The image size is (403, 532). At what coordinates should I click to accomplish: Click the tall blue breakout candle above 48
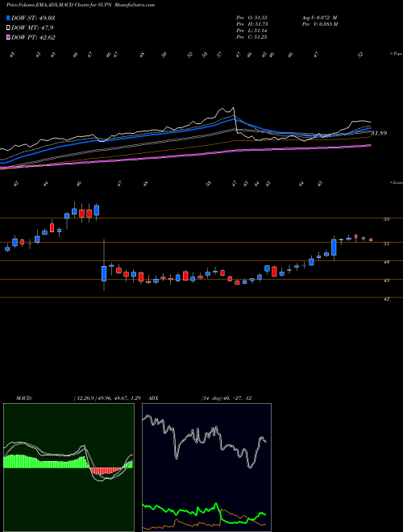334,247
